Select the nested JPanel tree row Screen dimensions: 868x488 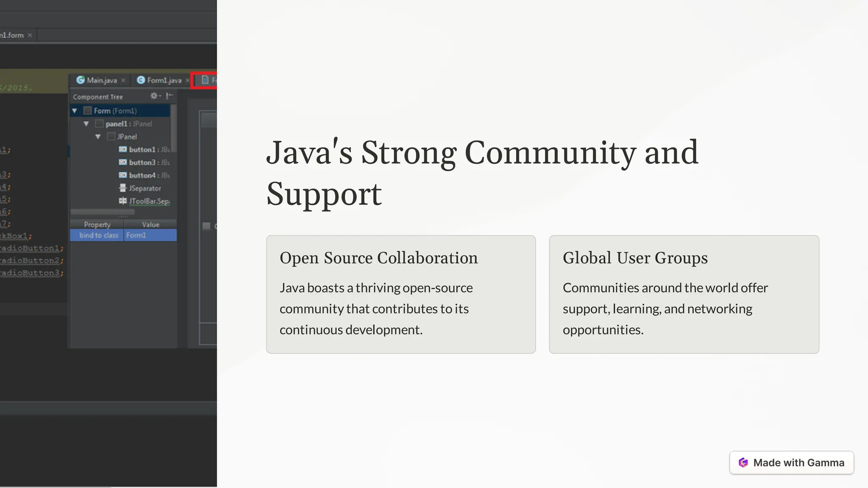click(x=120, y=137)
